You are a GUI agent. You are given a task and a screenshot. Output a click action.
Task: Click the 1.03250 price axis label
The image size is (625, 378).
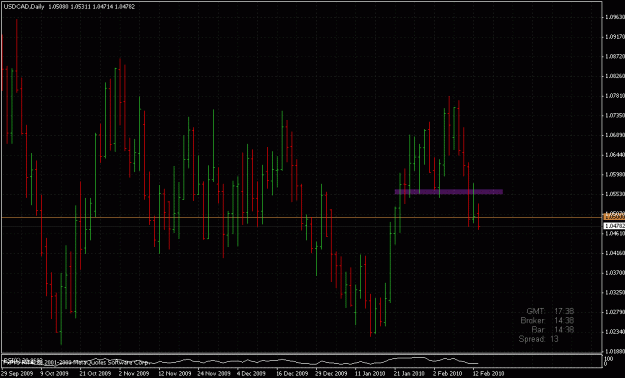click(615, 292)
